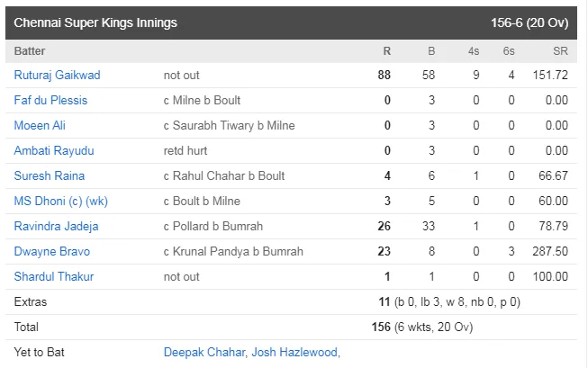This screenshot has height=368, width=588.
Task: Open Faf du Plessis player link
Action: (50, 101)
